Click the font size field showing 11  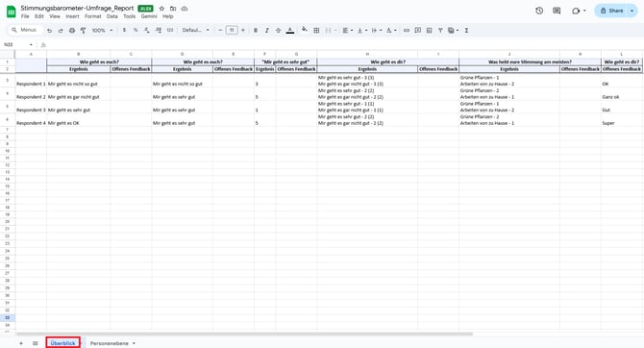pos(232,31)
